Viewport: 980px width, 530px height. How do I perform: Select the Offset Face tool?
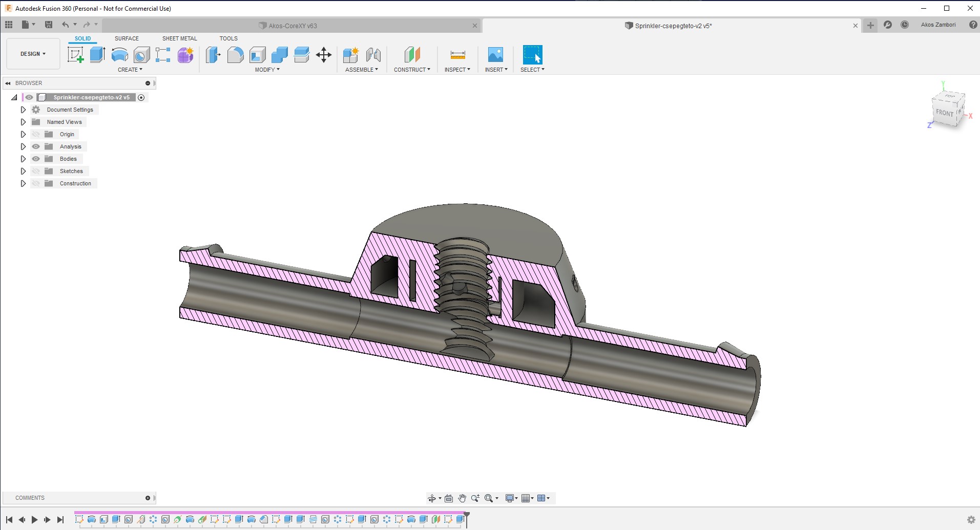[302, 55]
